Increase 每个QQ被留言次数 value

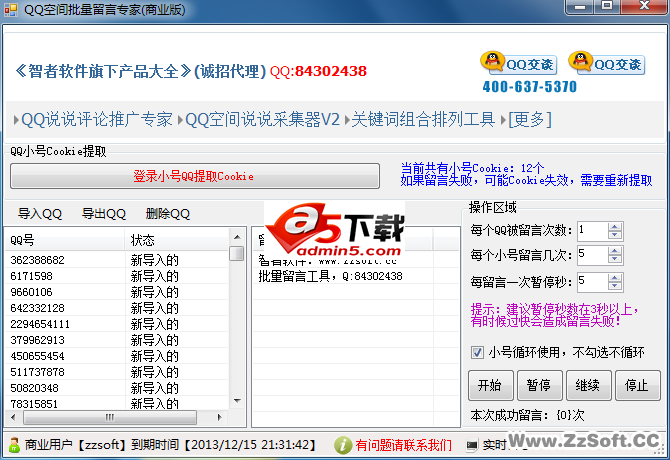[614, 227]
